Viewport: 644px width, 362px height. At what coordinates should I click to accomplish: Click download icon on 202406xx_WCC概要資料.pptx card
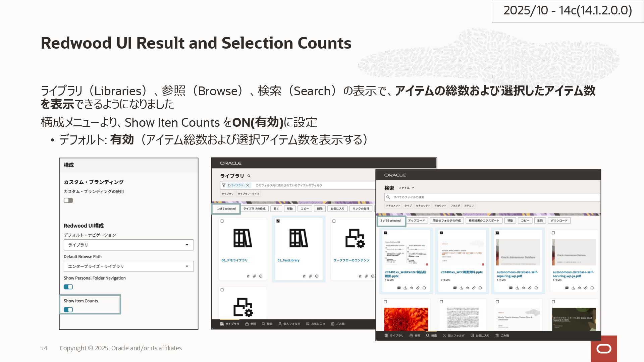(x=461, y=288)
